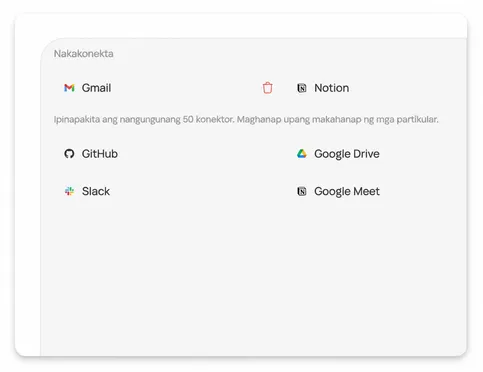Click the Gmail logo icon
The height and width of the screenshot is (372, 483).
pyautogui.click(x=69, y=88)
